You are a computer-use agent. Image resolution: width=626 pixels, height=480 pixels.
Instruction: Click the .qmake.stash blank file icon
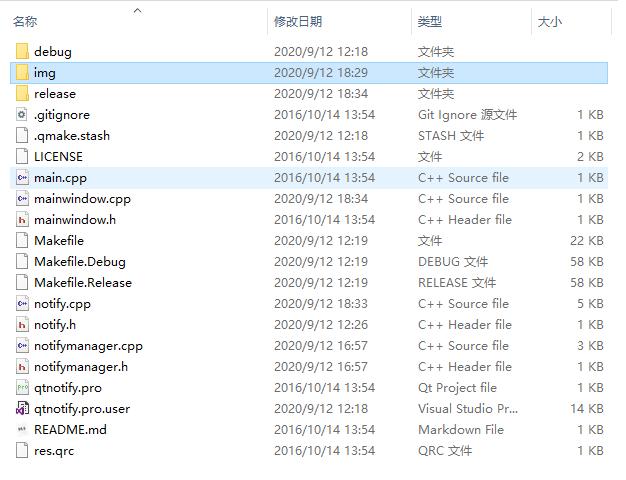(x=22, y=136)
